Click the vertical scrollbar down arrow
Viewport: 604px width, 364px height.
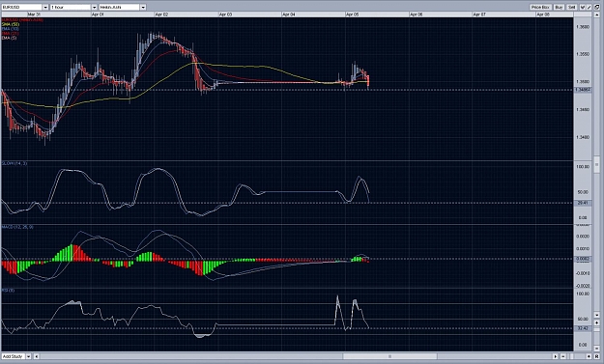point(596,316)
